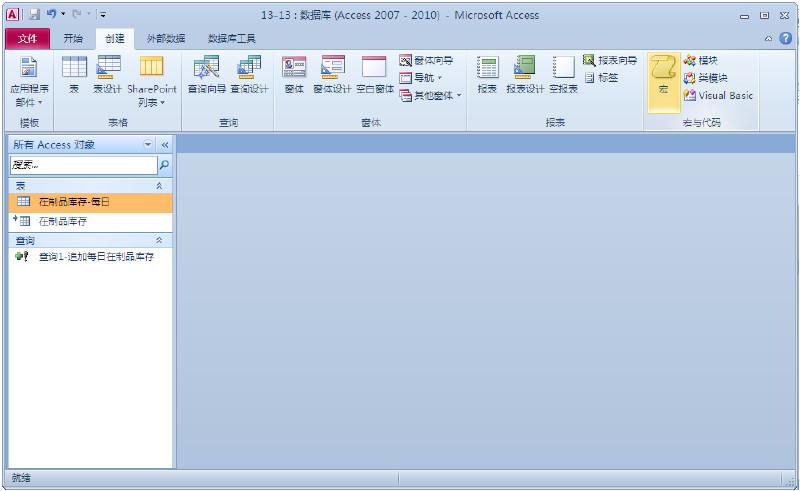
Task: Collapse the 表 group
Action: tap(159, 186)
